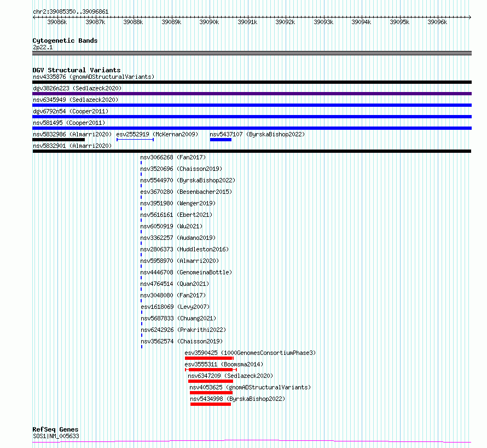Select nsv5544970 (ByrskaBishop2022) entry
Viewport: 487px width, 448px height.
[188, 180]
